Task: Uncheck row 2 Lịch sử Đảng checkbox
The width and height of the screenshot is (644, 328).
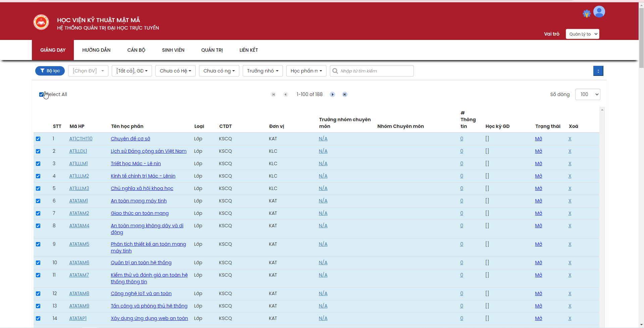Action: 38,151
